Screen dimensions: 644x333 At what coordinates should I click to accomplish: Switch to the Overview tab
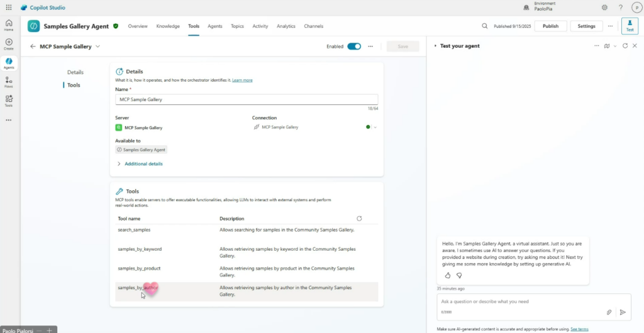pyautogui.click(x=138, y=26)
